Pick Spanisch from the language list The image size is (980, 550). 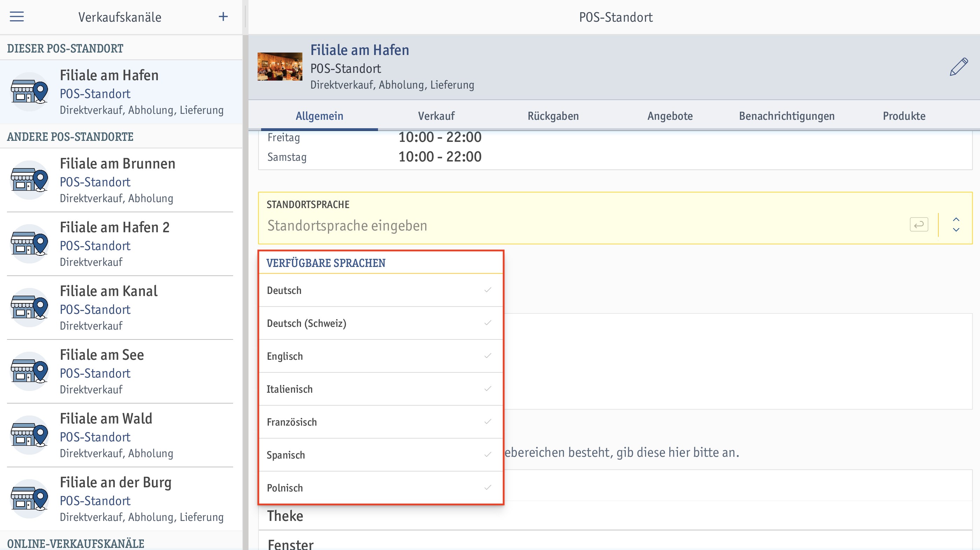381,455
